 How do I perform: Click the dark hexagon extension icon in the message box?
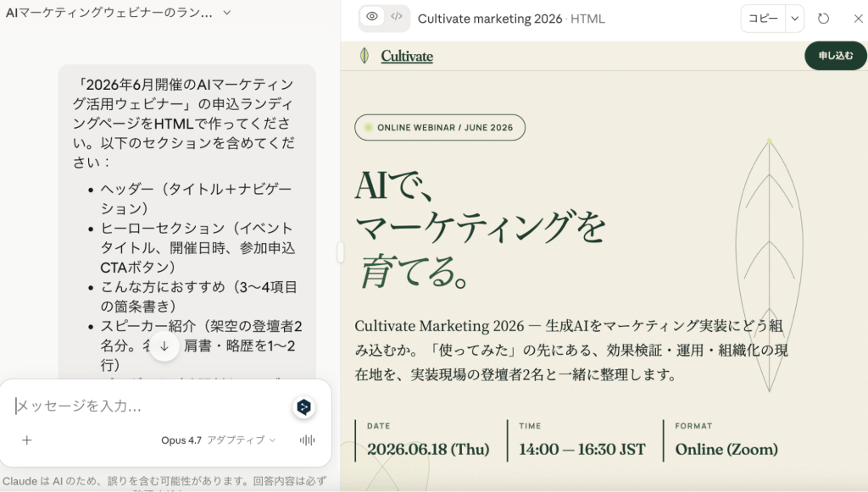point(304,406)
